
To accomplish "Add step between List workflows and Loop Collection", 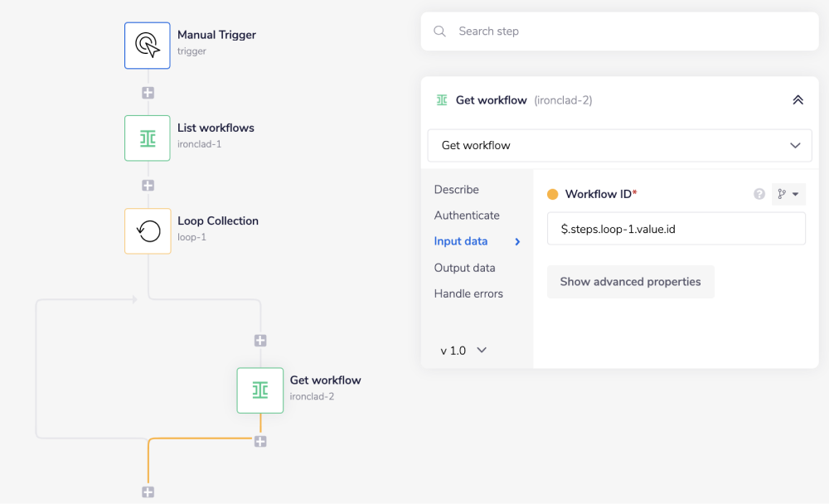I will pos(148,186).
